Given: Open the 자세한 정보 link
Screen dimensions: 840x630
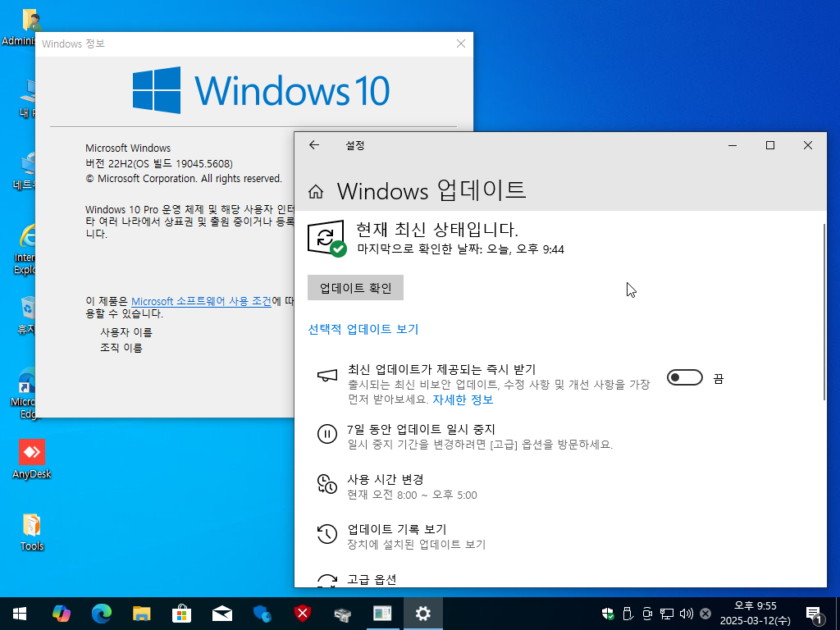Looking at the screenshot, I should click(x=463, y=399).
